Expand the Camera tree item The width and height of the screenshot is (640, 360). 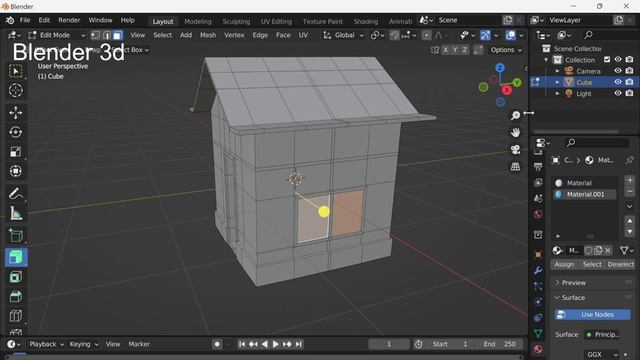(558, 71)
